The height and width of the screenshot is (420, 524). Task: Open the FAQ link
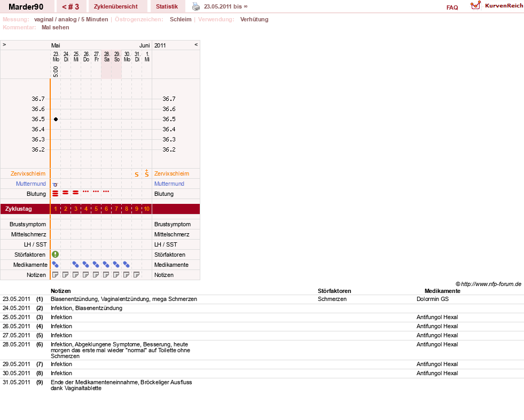coord(452,7)
